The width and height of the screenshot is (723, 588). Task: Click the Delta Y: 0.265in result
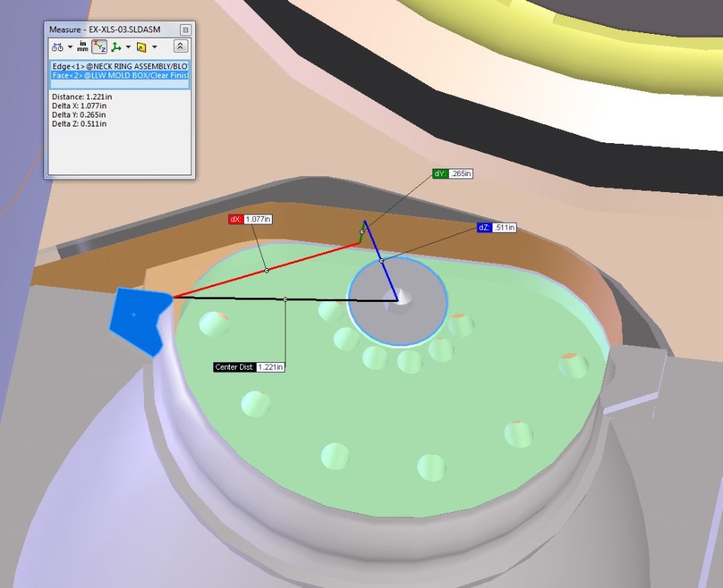tap(79, 114)
